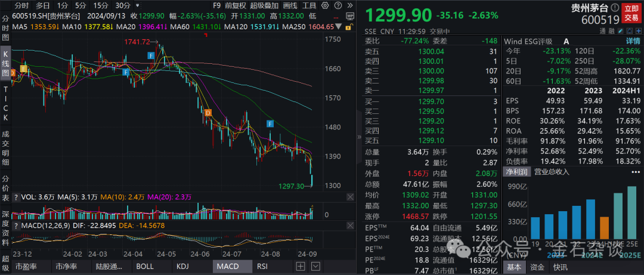Open the 分时图 sidebar tab
Image resolution: width=644 pixels, height=275 pixels.
(6, 29)
